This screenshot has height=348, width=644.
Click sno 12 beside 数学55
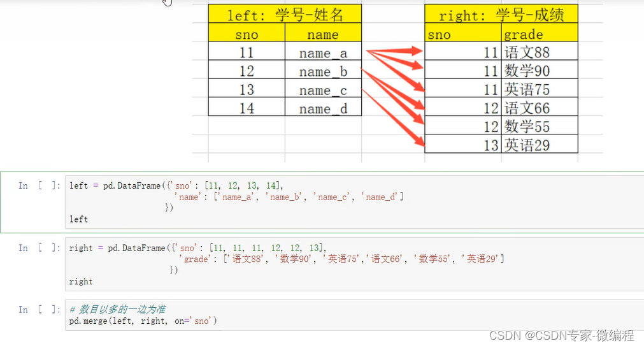click(x=463, y=125)
